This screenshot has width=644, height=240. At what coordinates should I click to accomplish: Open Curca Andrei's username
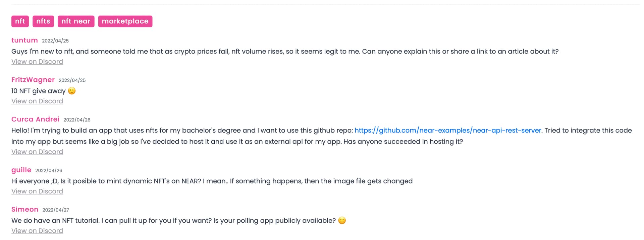click(x=35, y=119)
